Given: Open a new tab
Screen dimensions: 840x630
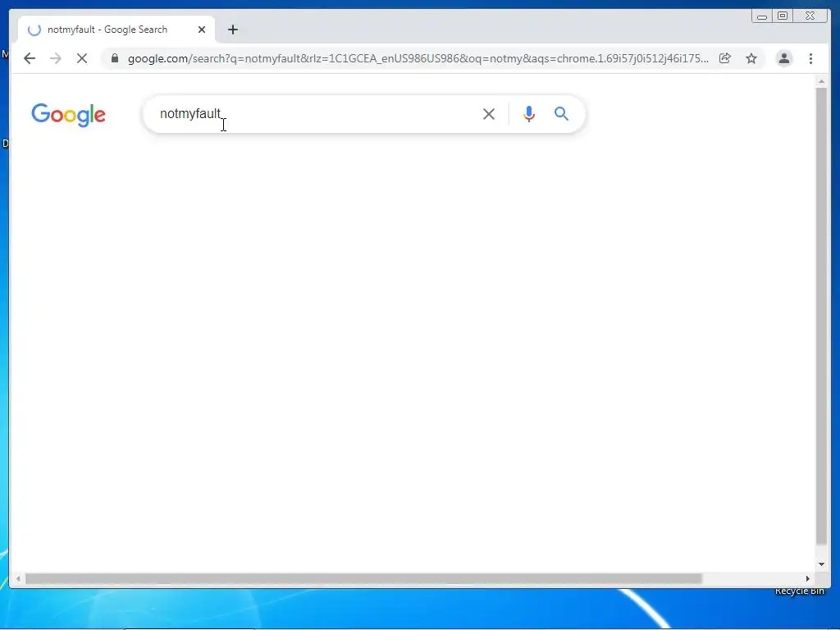Looking at the screenshot, I should click(x=232, y=30).
